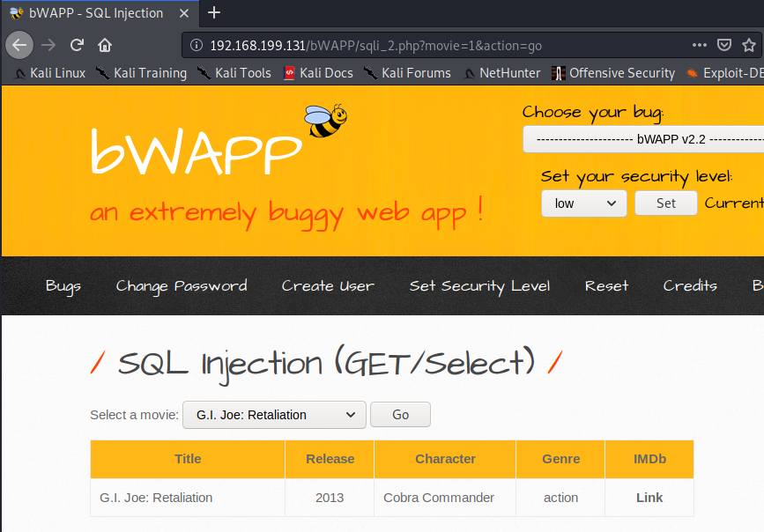
Task: Open the Kali Docs bookmark
Action: tap(318, 73)
